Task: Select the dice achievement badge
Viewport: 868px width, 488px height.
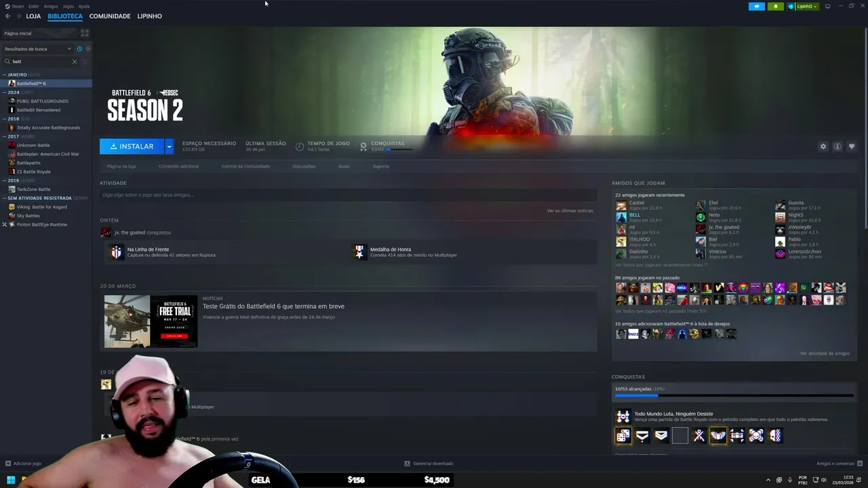Action: [x=623, y=436]
